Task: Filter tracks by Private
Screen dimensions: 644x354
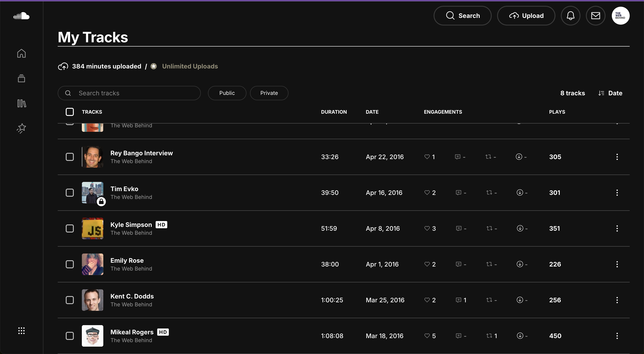Action: click(x=269, y=93)
